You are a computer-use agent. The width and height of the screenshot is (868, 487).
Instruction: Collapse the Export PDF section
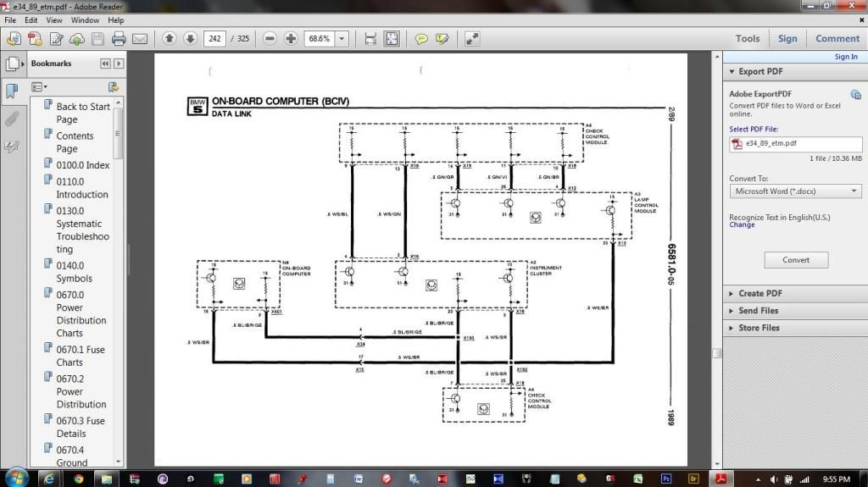(x=732, y=71)
